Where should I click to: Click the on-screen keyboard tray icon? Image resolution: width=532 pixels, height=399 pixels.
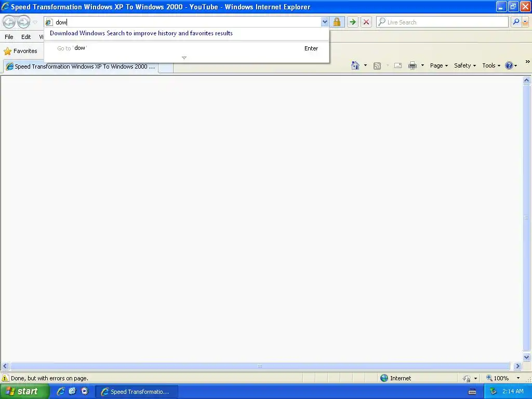pos(472,392)
